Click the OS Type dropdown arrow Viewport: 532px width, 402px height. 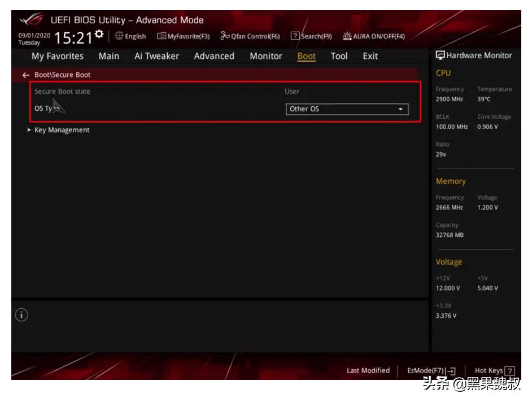[x=400, y=109]
